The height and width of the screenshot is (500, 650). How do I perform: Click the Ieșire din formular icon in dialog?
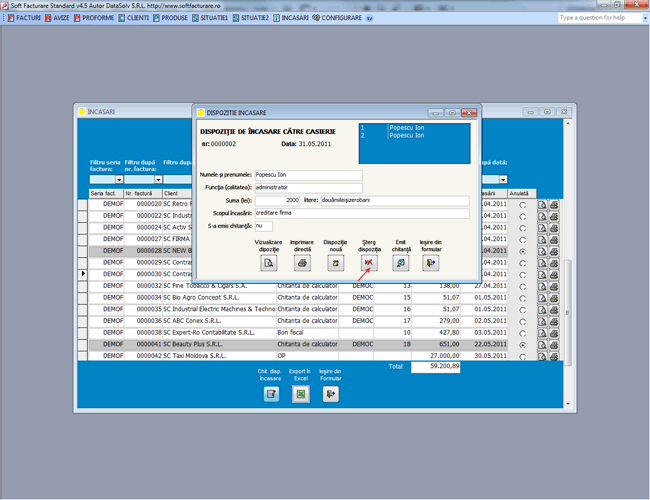coord(431,263)
